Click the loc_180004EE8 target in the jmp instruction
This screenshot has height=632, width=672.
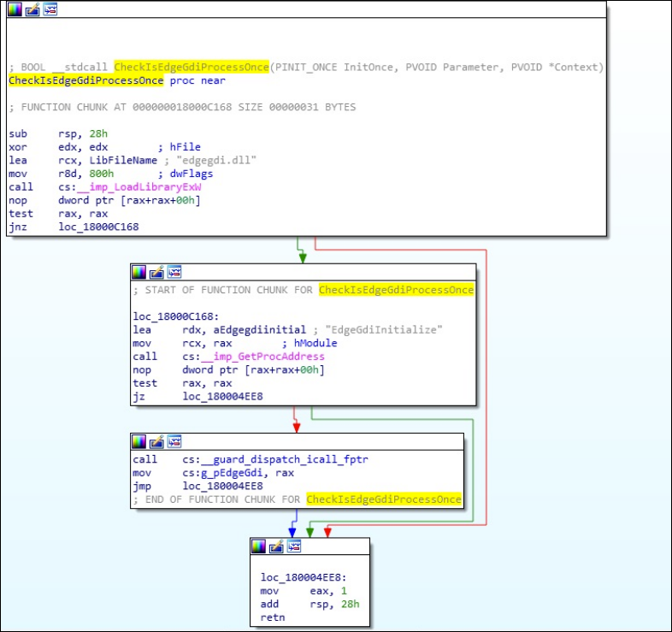[x=223, y=486]
